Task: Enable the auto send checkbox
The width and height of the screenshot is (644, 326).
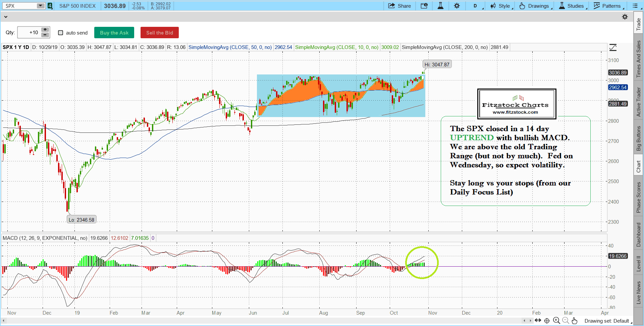Action: click(x=61, y=33)
